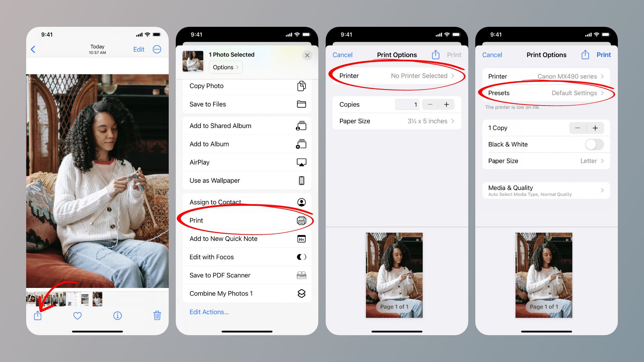Click the Assign to Contact icon
This screenshot has width=644, height=362.
(x=301, y=202)
